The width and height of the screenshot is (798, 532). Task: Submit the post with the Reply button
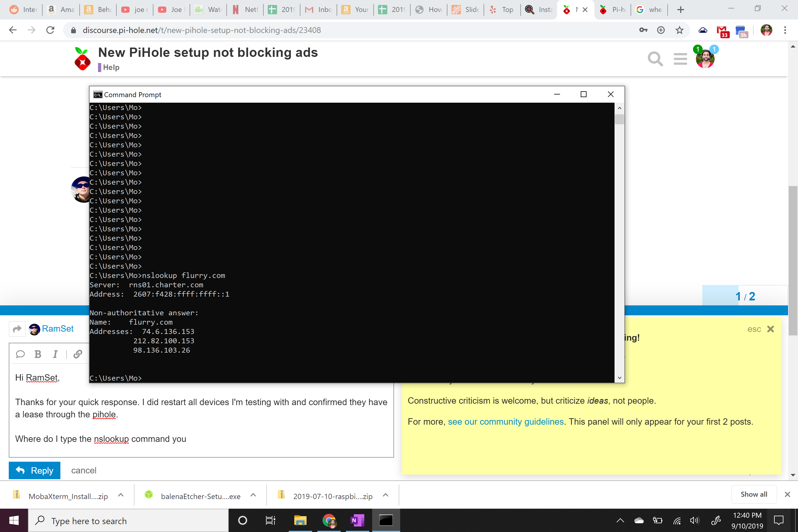(x=34, y=470)
